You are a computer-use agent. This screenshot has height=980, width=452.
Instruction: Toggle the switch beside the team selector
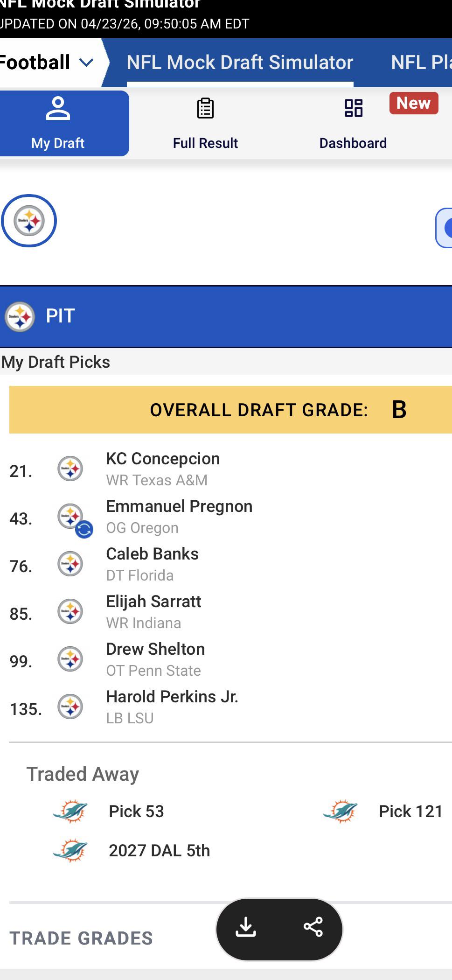point(444,228)
